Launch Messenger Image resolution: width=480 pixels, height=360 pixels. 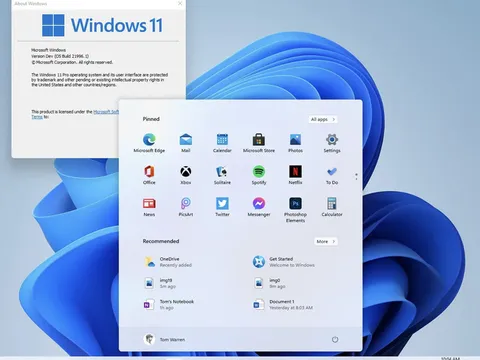tap(259, 207)
